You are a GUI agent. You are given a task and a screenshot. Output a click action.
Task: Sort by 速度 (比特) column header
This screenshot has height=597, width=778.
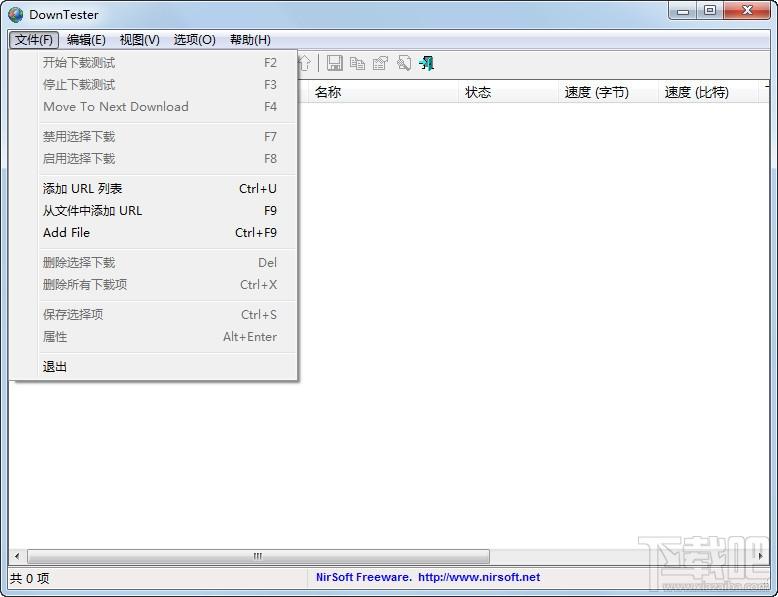click(708, 92)
